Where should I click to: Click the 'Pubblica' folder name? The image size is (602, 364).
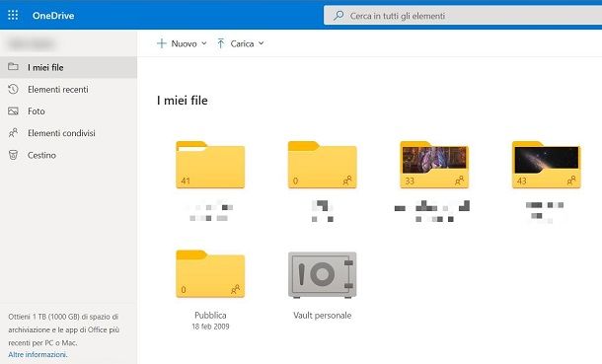[x=210, y=316]
